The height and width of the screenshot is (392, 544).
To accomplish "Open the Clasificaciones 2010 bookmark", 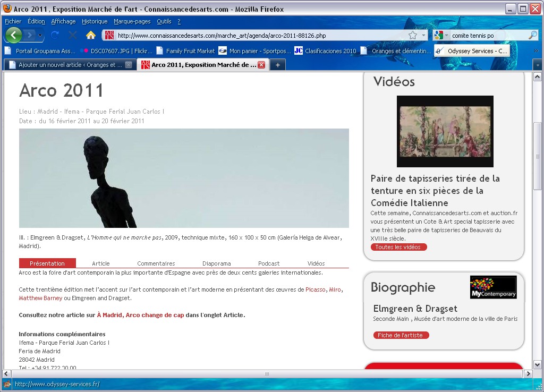I will click(326, 51).
